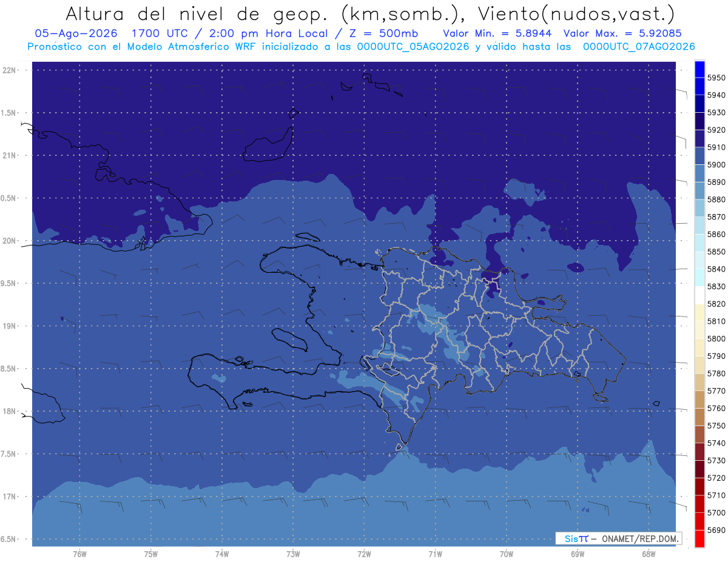Click the '70W' longitude label

(507, 554)
